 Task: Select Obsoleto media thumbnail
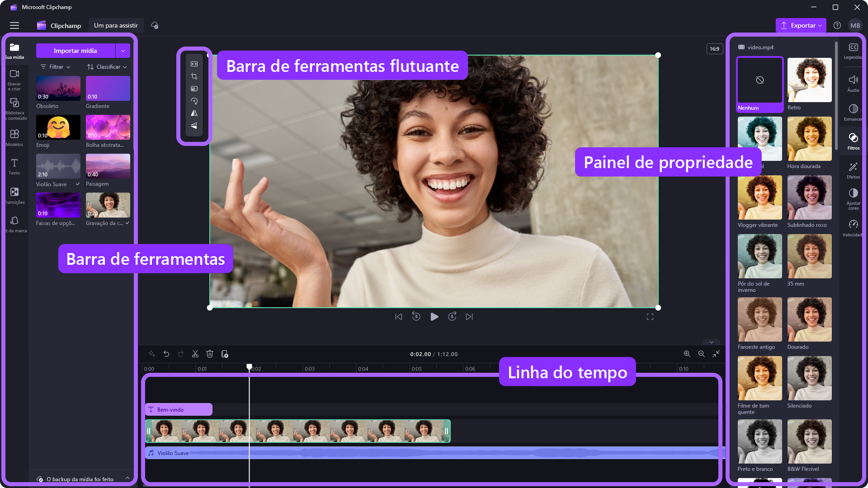coord(58,88)
